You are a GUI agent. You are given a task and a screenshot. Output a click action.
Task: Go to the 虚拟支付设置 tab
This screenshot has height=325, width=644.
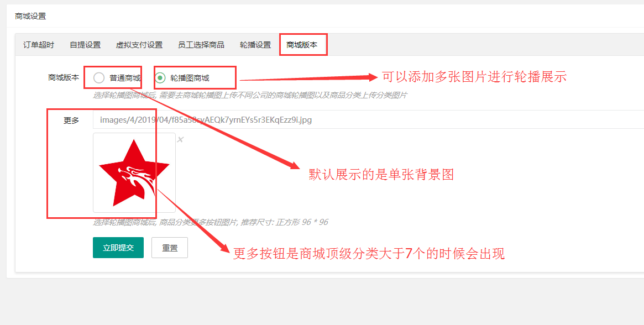(x=139, y=45)
